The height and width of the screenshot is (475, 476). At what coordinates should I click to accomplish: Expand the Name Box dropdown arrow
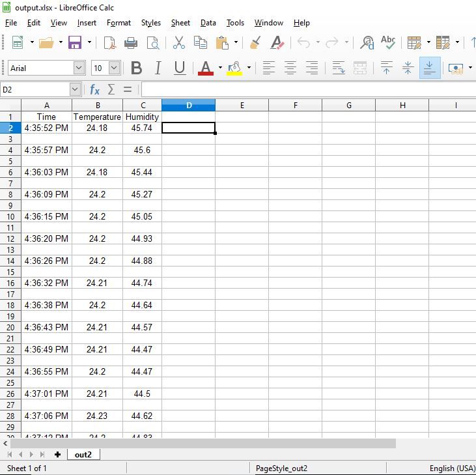click(x=75, y=90)
